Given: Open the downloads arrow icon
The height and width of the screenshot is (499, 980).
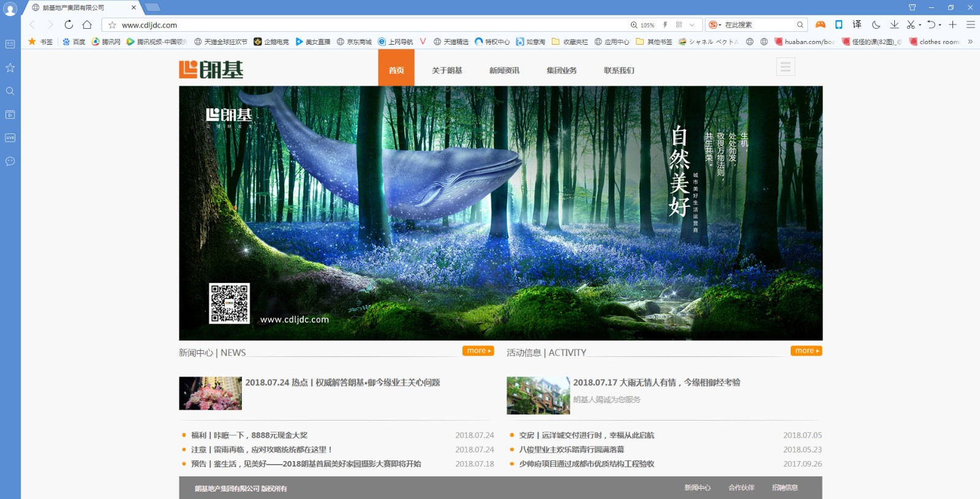Looking at the screenshot, I should pyautogui.click(x=894, y=24).
